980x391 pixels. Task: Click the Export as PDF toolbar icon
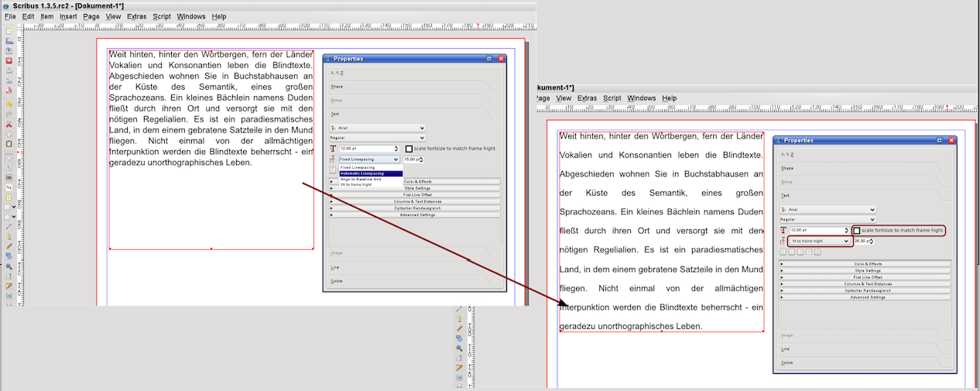pos(9,91)
